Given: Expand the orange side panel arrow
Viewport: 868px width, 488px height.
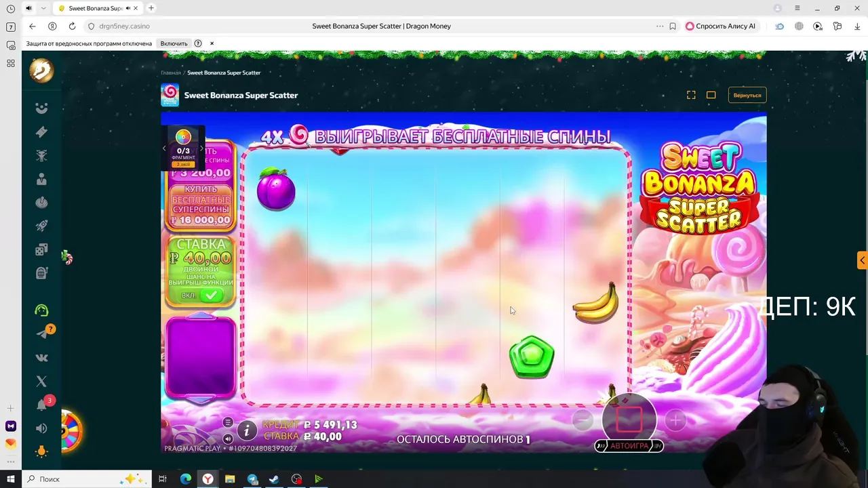Looking at the screenshot, I should (862, 260).
